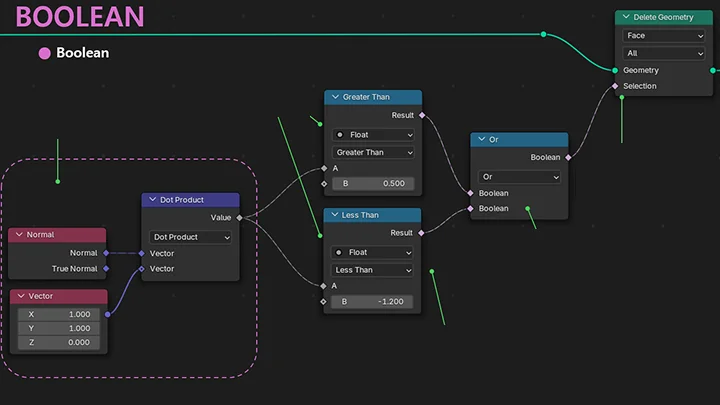
Task: Open the Face domain dropdown in Delete Geometry
Action: (x=664, y=36)
